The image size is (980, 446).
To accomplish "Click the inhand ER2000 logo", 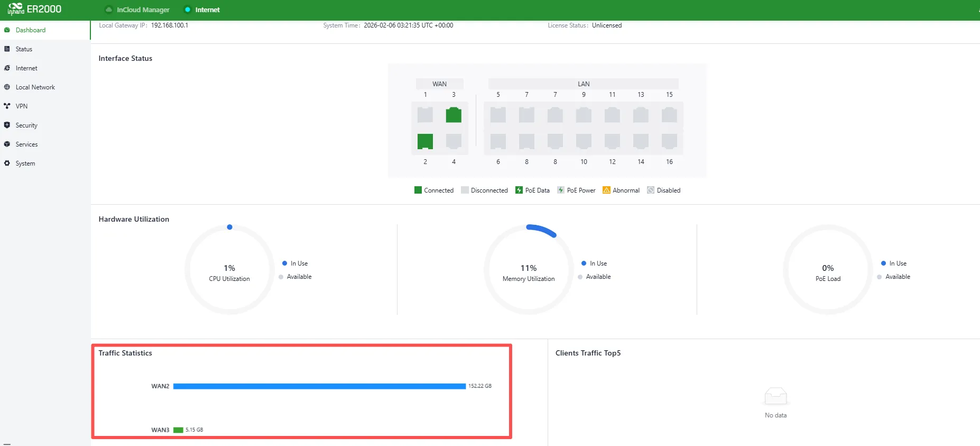I will coord(34,10).
